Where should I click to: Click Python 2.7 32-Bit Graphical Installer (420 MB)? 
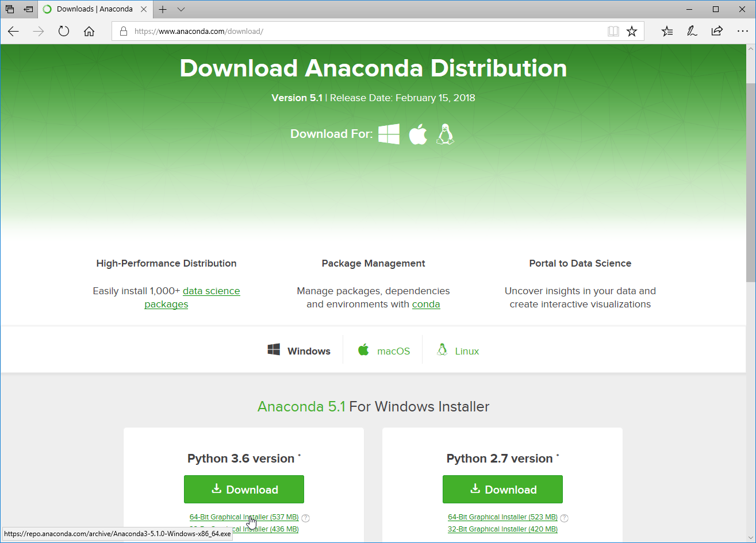pos(503,529)
